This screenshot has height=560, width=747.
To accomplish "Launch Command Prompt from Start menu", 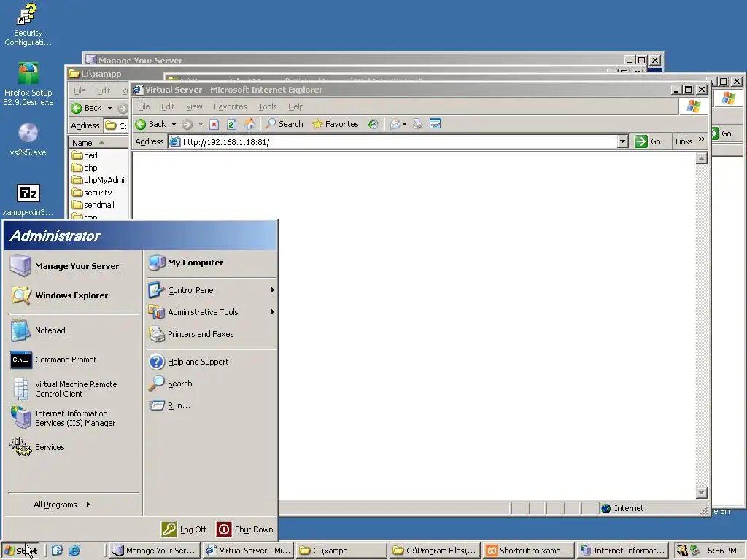I will tap(74, 359).
